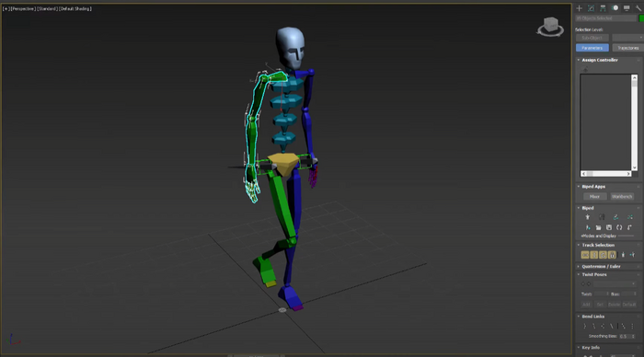Viewport: 644px width, 357px height.
Task: Open the Motion command panel tab
Action: [615, 7]
